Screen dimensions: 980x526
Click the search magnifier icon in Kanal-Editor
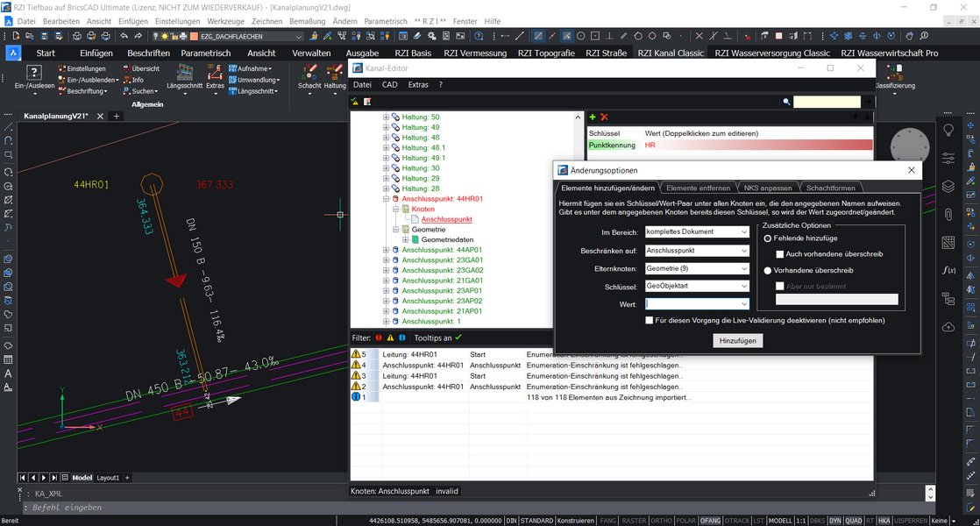pyautogui.click(x=786, y=102)
